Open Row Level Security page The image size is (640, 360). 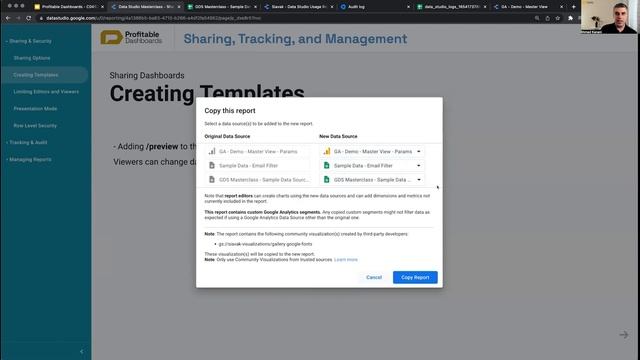35,126
